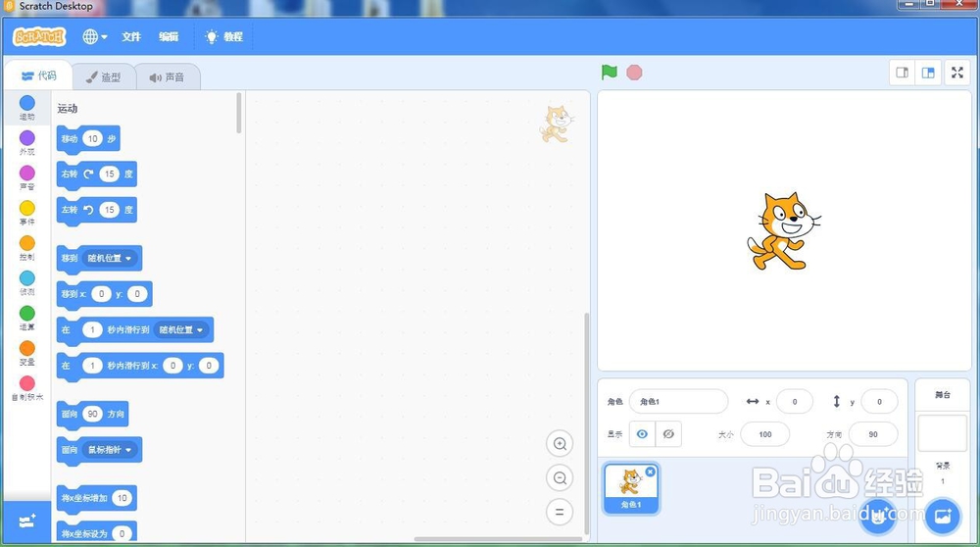Click the 秒内滑行到 x y block
980x547 pixels.
[140, 366]
